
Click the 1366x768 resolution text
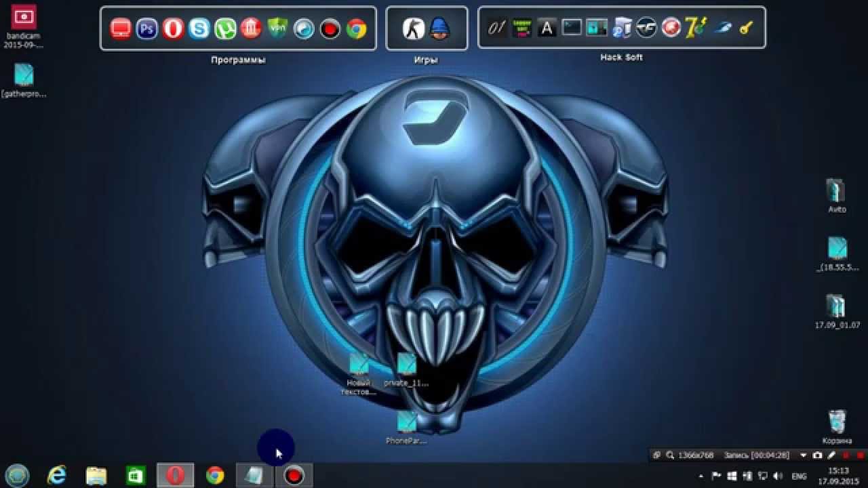coord(696,455)
